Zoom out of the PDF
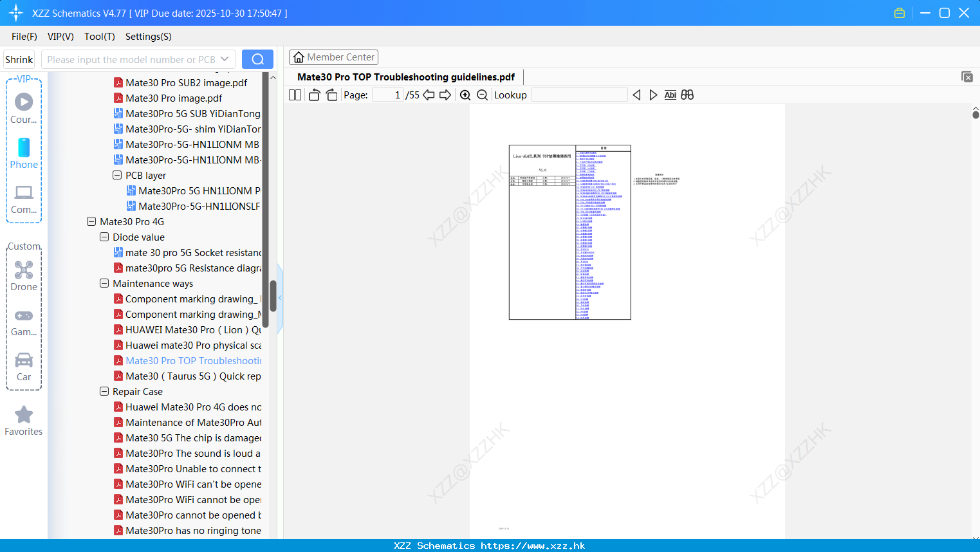Image resolution: width=980 pixels, height=552 pixels. click(482, 95)
